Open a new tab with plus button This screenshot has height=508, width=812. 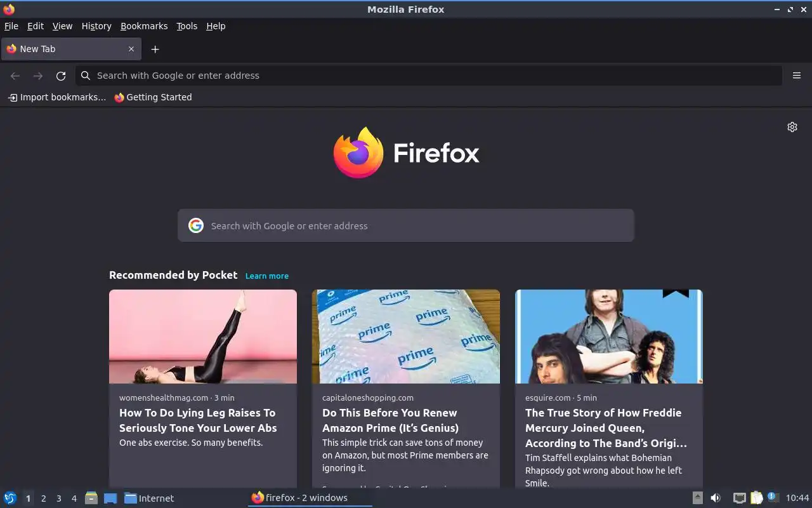[155, 49]
